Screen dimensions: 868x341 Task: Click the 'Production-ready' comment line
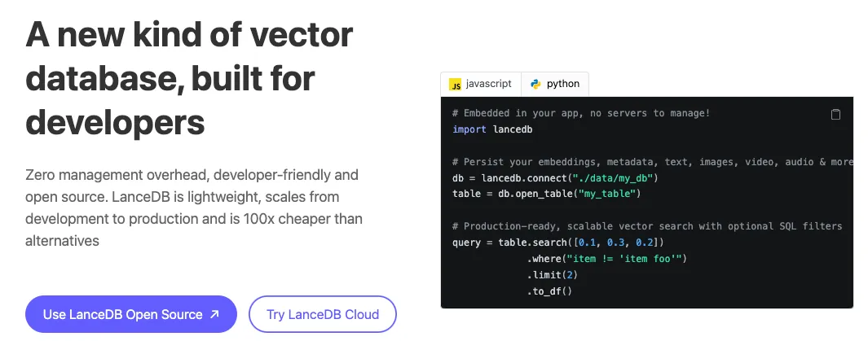[x=647, y=226]
